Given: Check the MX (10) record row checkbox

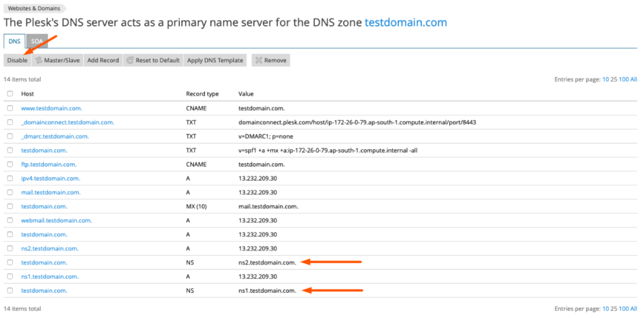Looking at the screenshot, I should 10,206.
